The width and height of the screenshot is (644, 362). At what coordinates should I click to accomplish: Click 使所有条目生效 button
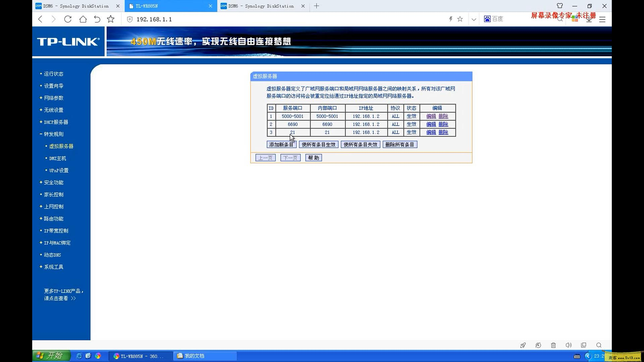319,144
